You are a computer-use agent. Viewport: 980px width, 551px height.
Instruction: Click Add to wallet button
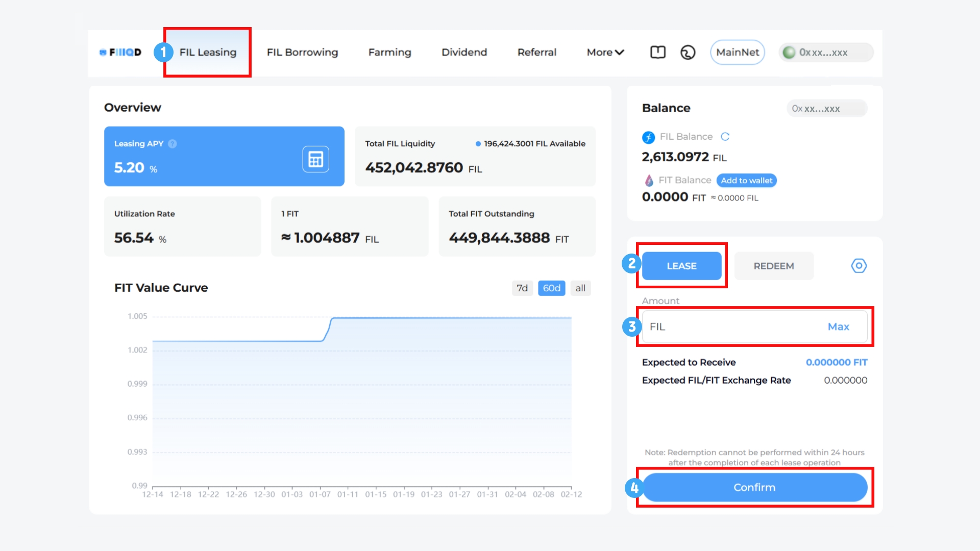click(x=746, y=181)
